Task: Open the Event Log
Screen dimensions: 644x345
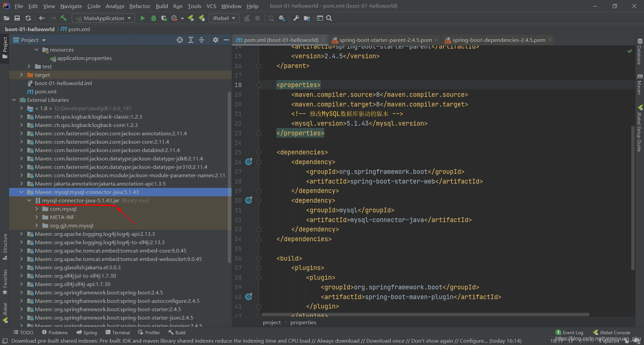Action: point(570,333)
